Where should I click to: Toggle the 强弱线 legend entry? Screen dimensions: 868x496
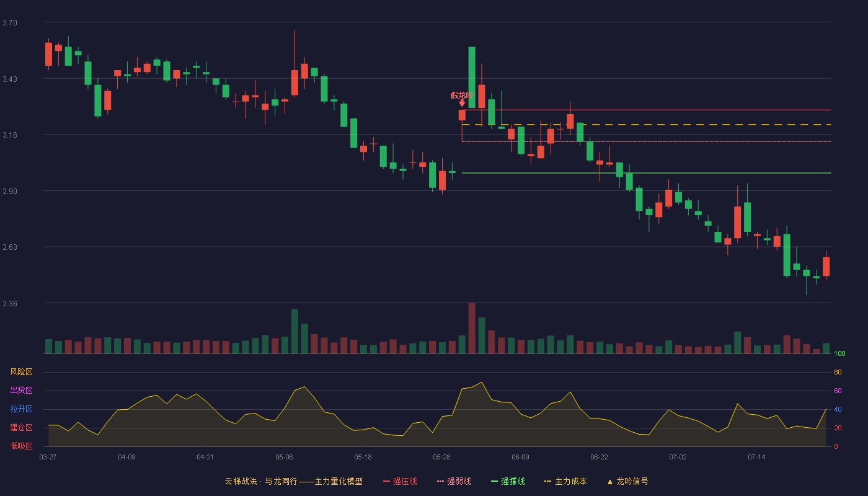[x=454, y=481]
